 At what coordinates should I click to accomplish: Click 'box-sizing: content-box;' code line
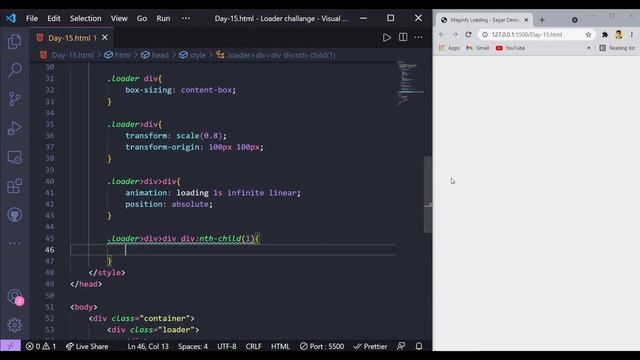[180, 90]
